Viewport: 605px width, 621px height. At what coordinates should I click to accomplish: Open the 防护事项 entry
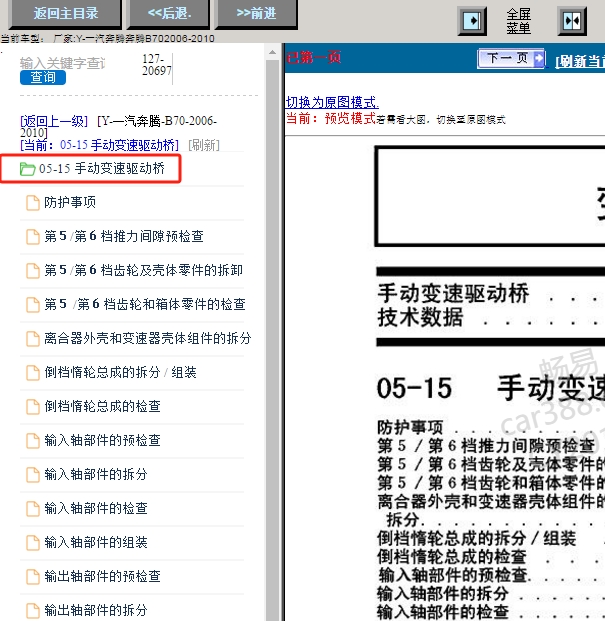click(70, 202)
